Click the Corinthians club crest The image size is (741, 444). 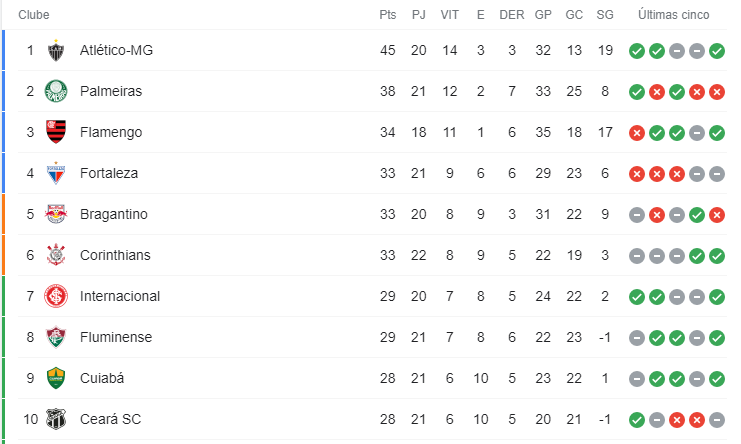pos(56,255)
